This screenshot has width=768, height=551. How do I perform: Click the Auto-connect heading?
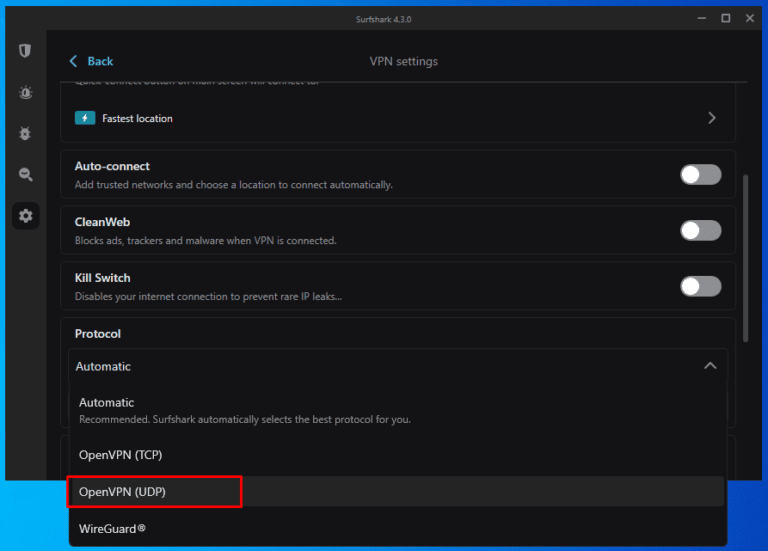[x=112, y=167]
